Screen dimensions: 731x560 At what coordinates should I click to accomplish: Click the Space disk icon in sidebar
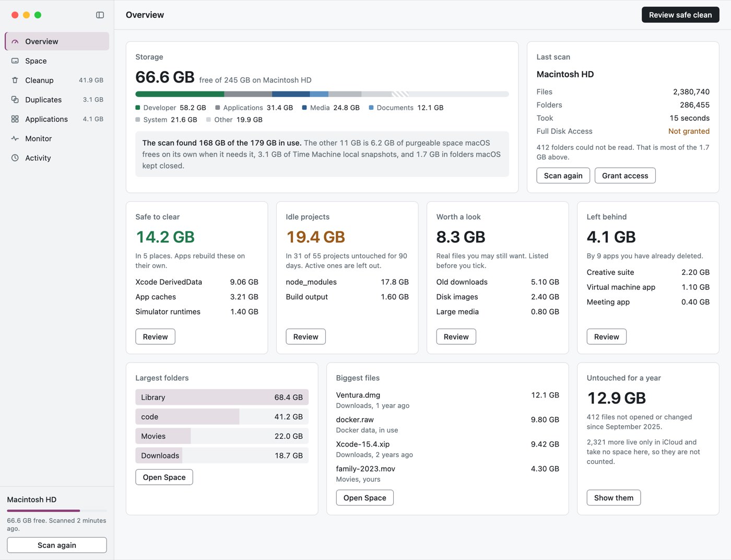(15, 61)
